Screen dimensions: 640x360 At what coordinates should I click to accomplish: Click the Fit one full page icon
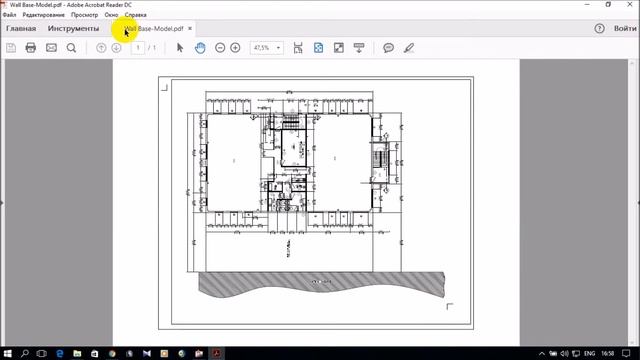(x=318, y=48)
